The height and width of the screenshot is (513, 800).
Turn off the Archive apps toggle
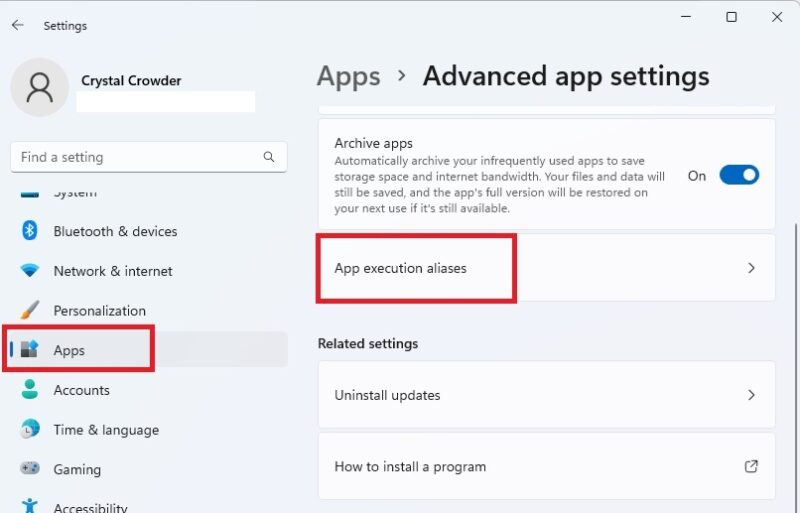[739, 175]
